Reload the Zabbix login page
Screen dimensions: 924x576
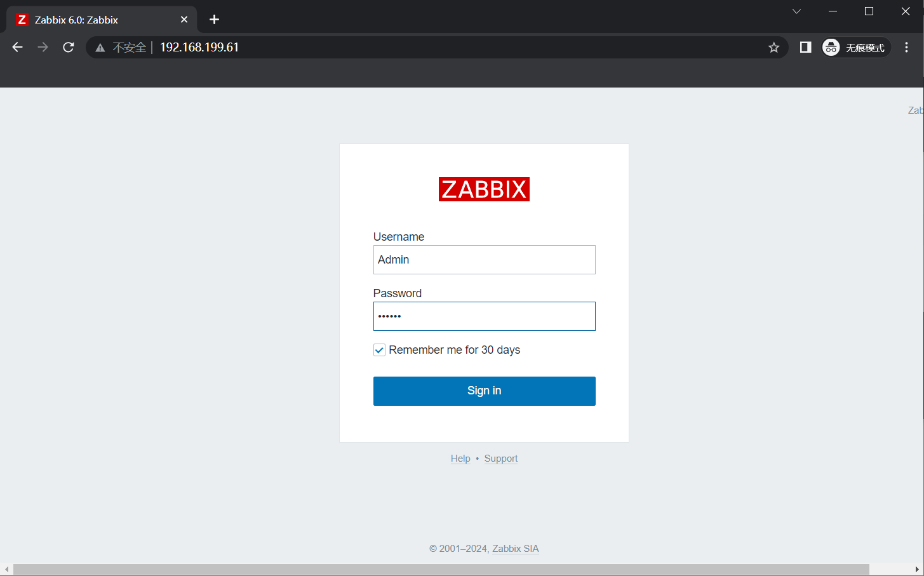[x=68, y=47]
